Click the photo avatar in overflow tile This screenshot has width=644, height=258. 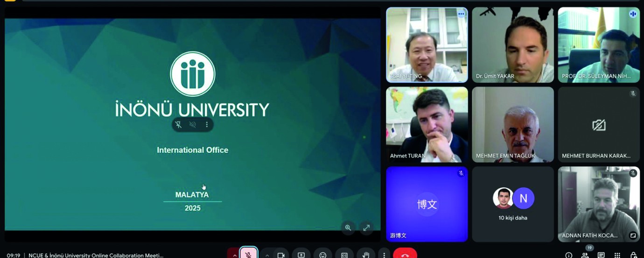tap(503, 198)
